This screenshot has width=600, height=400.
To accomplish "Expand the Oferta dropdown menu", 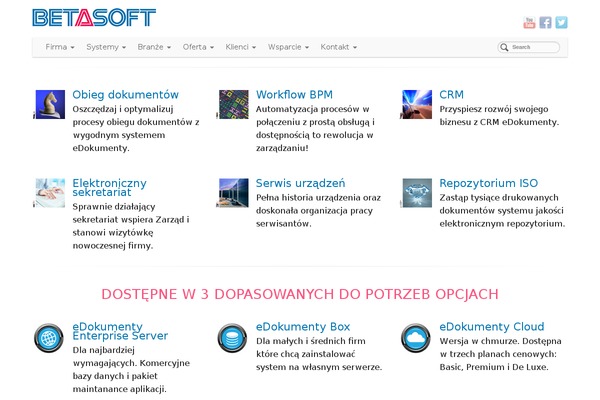I will click(198, 47).
